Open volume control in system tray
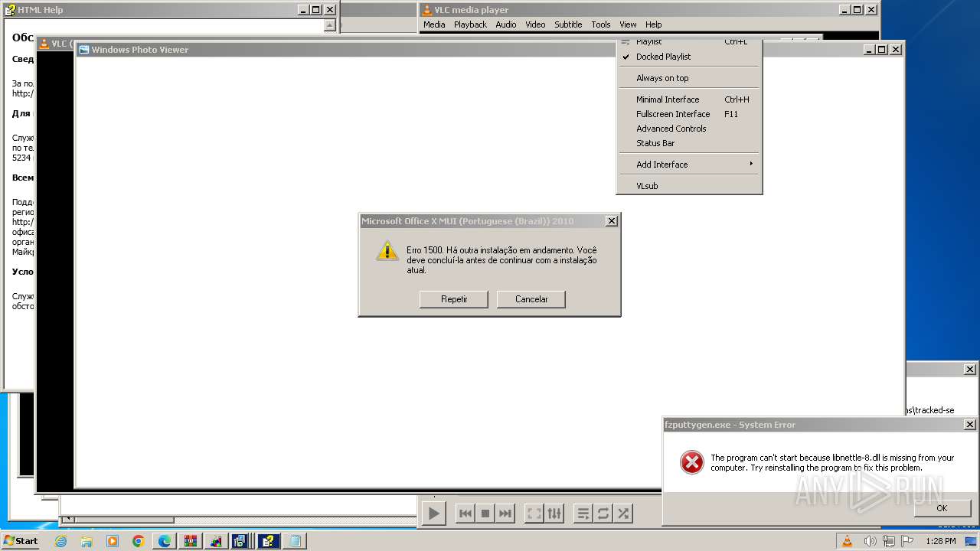This screenshot has width=980, height=551. [x=871, y=541]
